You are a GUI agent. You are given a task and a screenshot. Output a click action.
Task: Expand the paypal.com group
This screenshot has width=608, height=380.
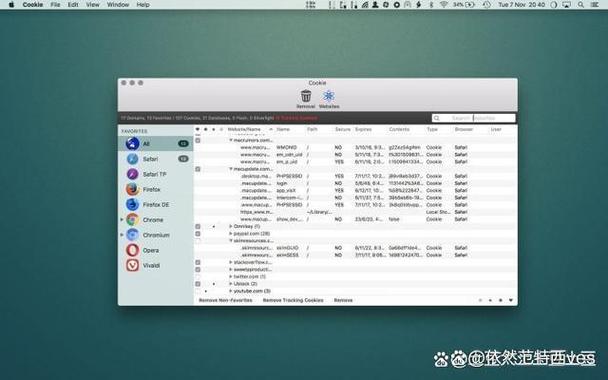pyautogui.click(x=231, y=234)
